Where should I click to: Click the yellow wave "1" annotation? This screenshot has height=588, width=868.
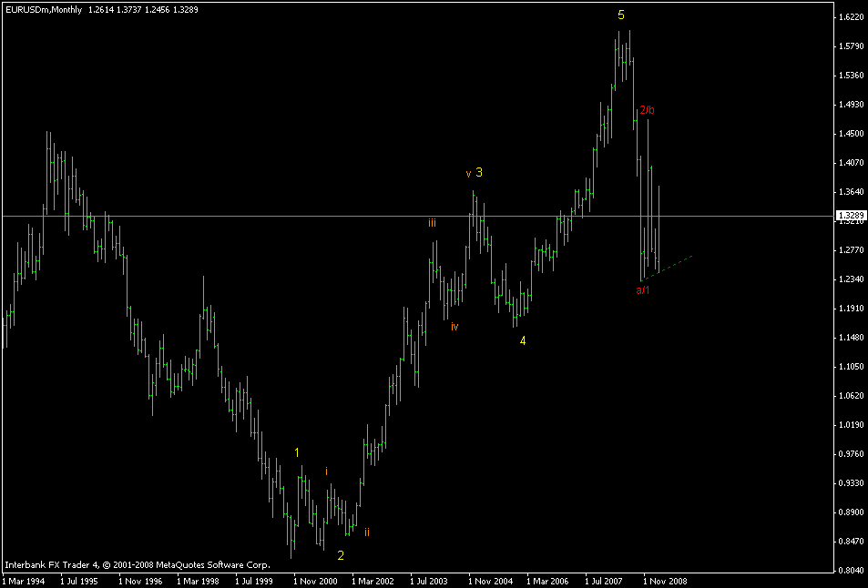[x=297, y=451]
